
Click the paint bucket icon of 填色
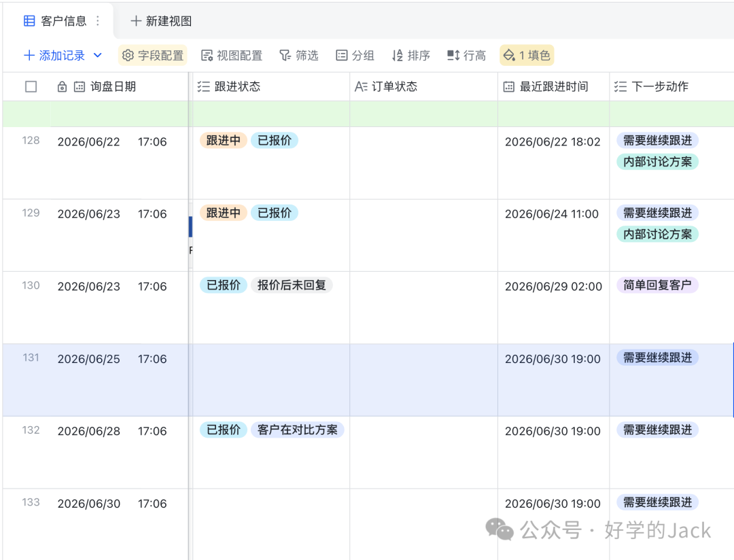509,55
